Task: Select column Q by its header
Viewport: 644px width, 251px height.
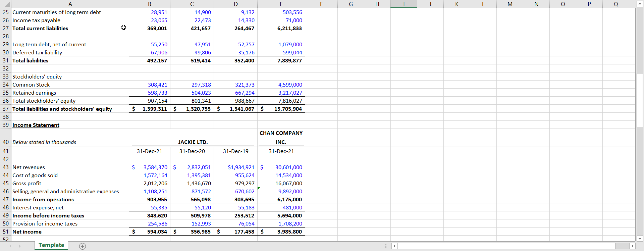Action: 616,4
